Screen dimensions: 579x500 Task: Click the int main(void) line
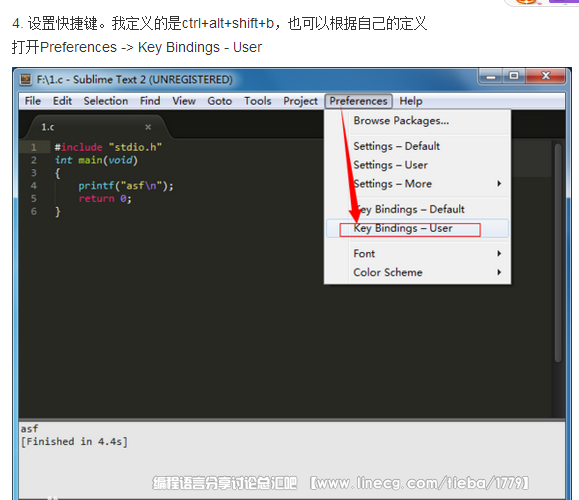(x=96, y=160)
